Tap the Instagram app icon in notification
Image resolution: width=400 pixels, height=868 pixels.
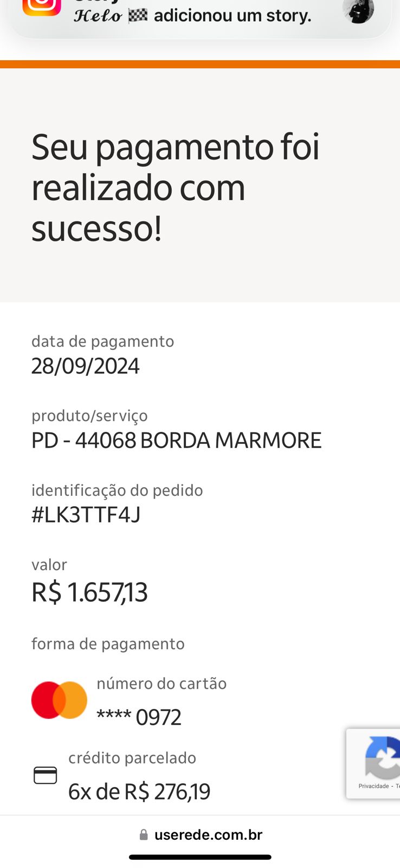point(41,7)
